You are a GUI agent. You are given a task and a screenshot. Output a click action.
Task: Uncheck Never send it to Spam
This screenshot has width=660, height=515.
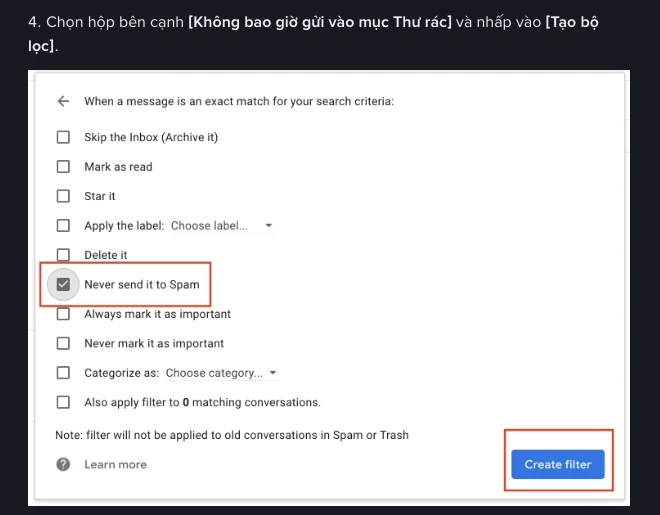(63, 284)
